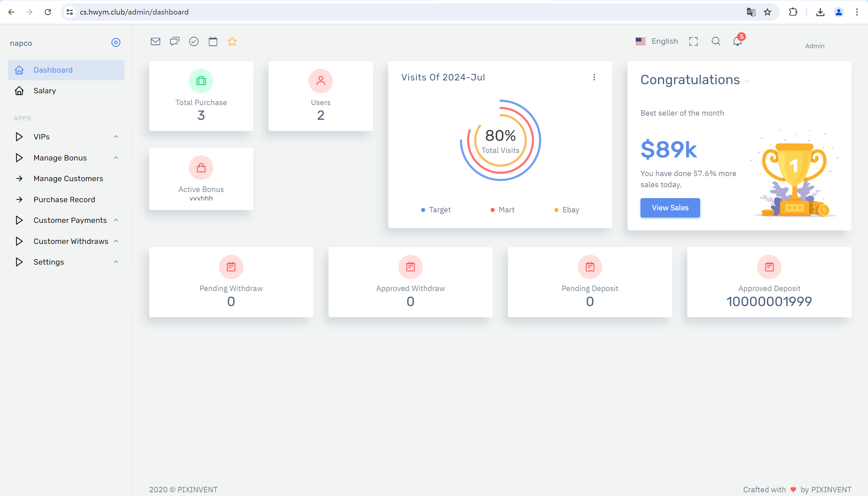Click the checkmark/tasks icon in toolbar
This screenshot has height=496, width=868.
[194, 41]
